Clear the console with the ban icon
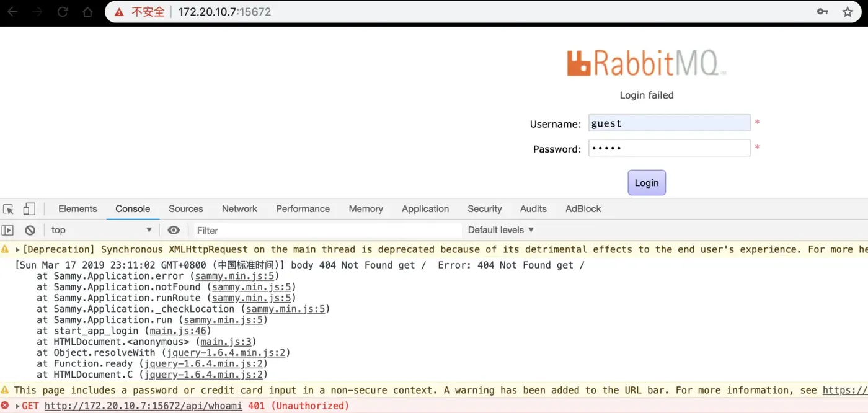Screen dimensions: 868x413 pos(30,230)
